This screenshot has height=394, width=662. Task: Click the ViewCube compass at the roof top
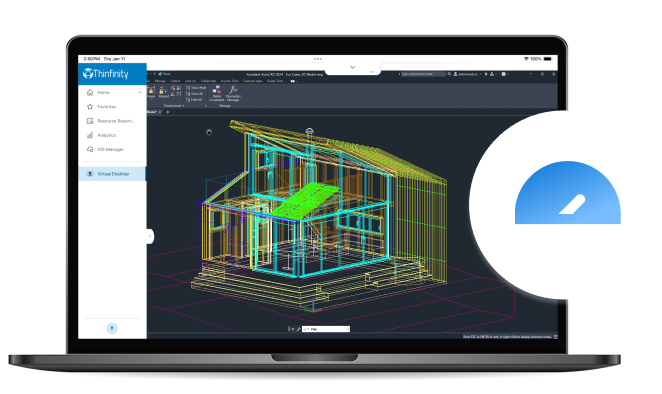pyautogui.click(x=309, y=131)
